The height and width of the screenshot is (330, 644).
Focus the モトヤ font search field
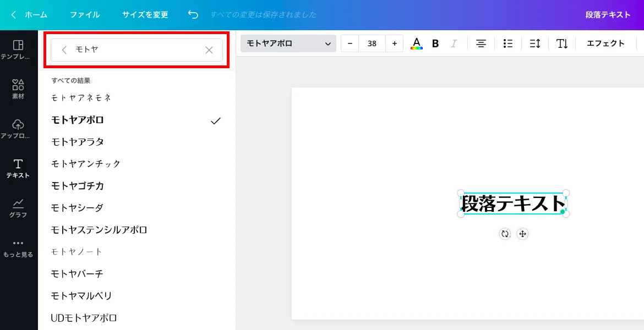pos(137,50)
